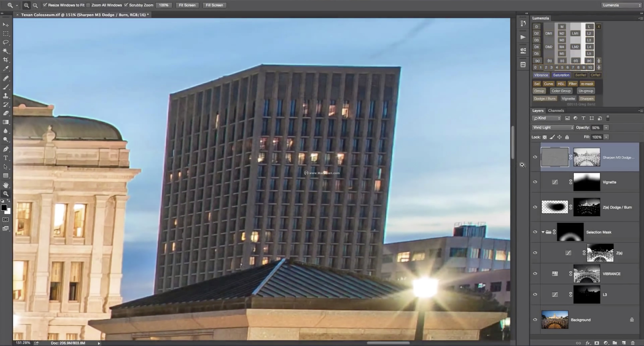Screen dimensions: 644x346
Task: Pick the Eyedropper tool
Action: [6, 69]
